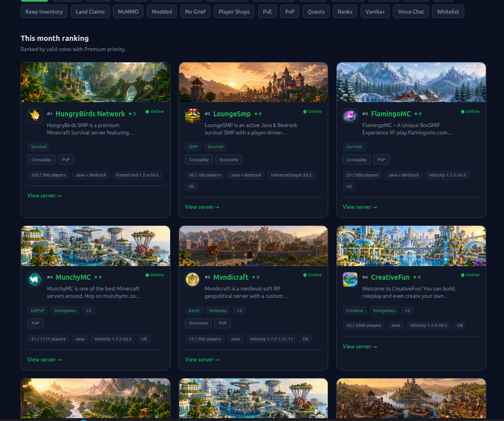This screenshot has height=421, width=504.
Task: Click the Crossplay tag on FlamingoMC card
Action: [357, 159]
